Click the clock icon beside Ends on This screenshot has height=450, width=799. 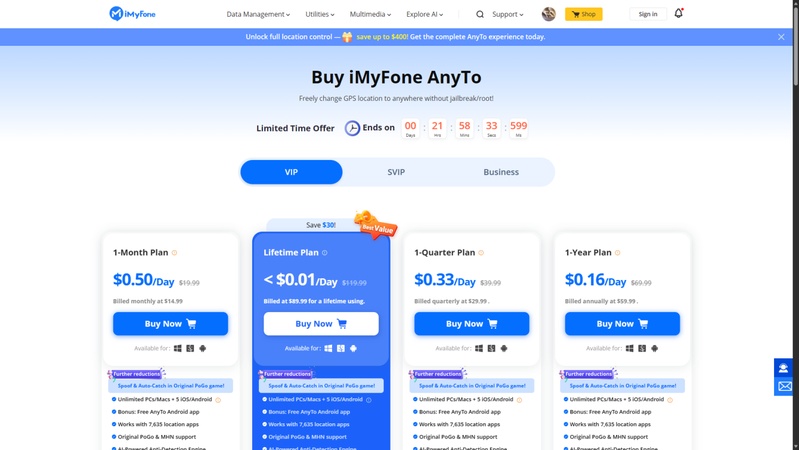(x=352, y=128)
